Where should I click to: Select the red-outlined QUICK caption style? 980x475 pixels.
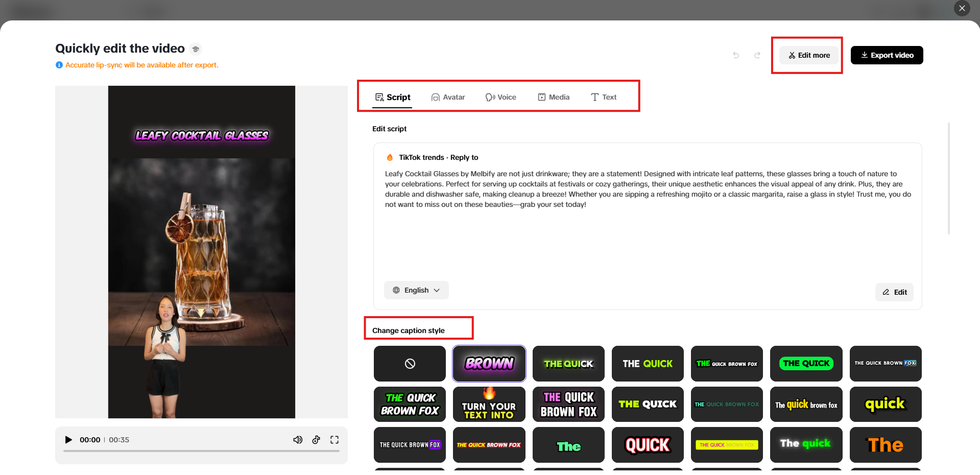(x=648, y=445)
